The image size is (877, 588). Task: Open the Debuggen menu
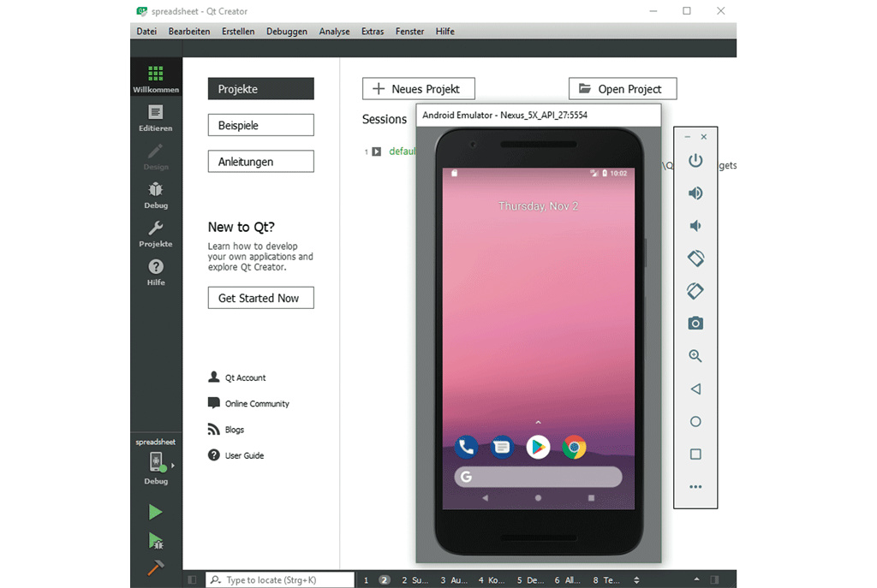pyautogui.click(x=286, y=32)
